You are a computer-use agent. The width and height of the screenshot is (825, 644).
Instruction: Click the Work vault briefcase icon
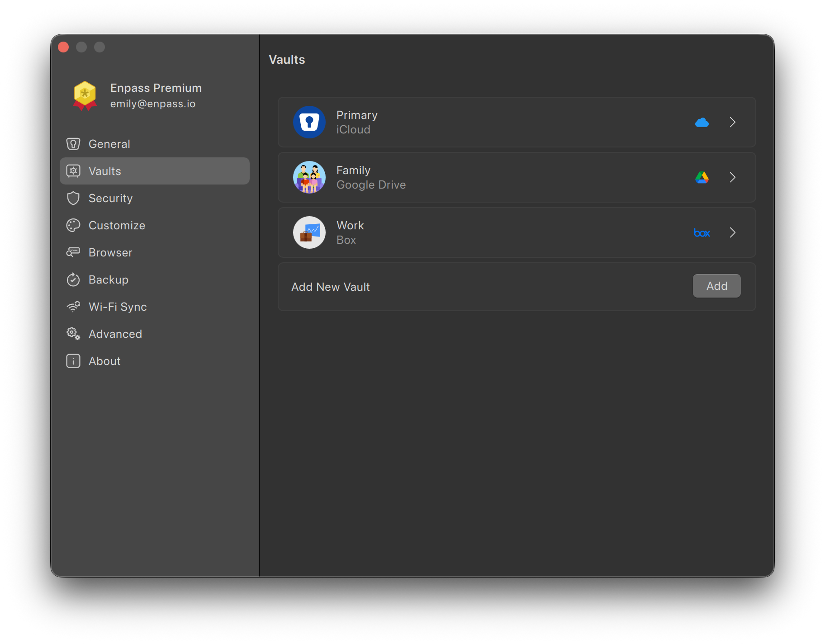point(309,232)
